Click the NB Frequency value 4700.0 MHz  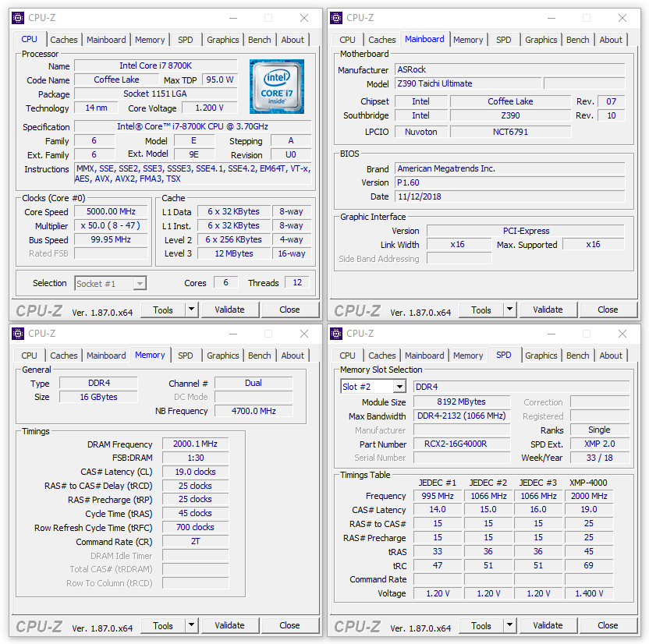(254, 411)
